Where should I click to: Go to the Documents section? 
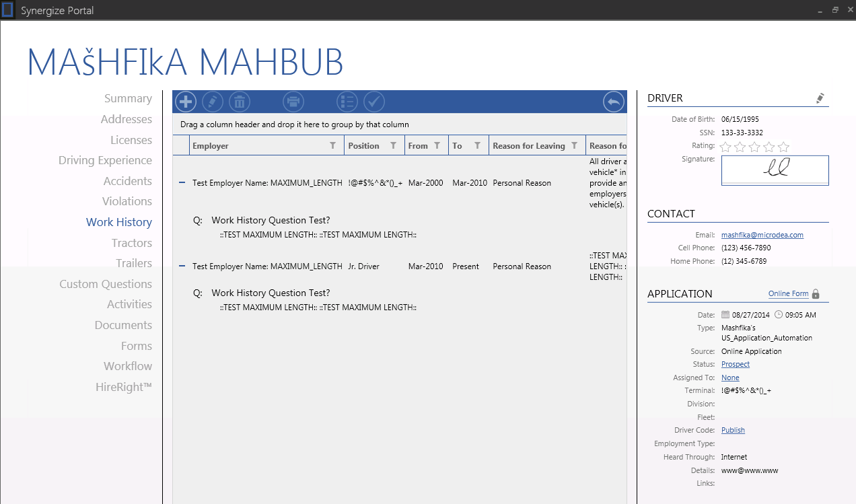pyautogui.click(x=123, y=325)
